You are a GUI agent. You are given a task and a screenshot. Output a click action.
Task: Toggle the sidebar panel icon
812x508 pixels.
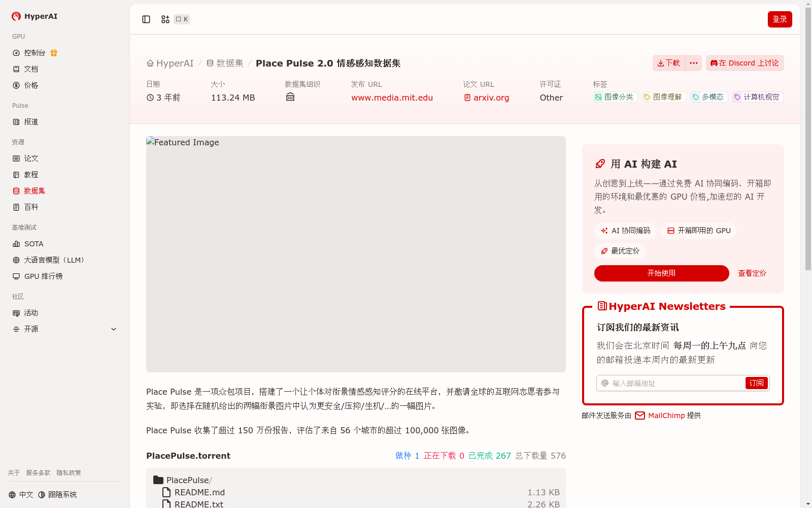pos(146,19)
